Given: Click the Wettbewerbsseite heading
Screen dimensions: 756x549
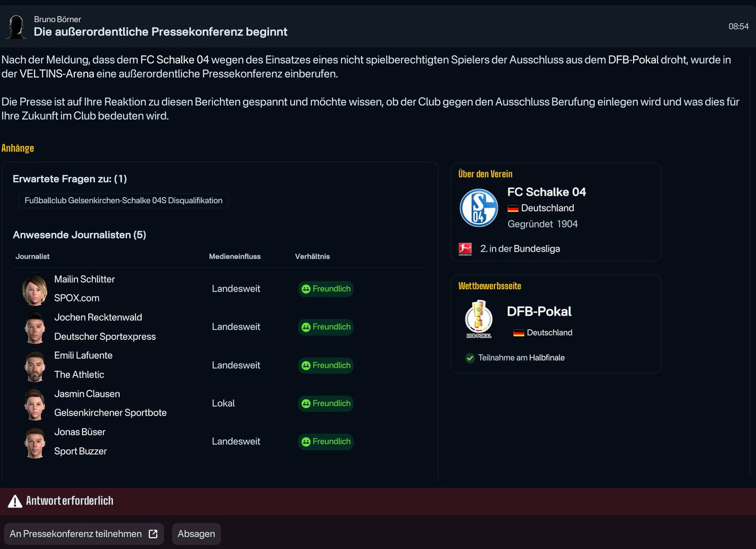Looking at the screenshot, I should [x=490, y=286].
